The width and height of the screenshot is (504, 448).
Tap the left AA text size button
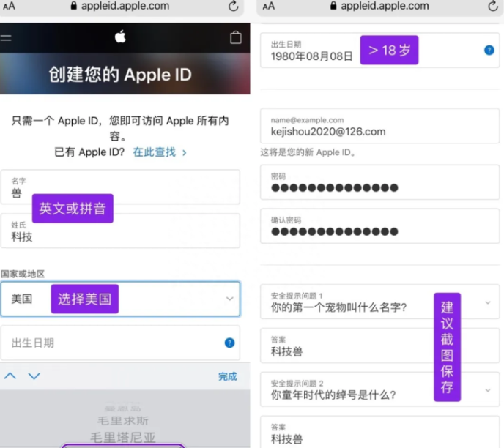(9, 6)
